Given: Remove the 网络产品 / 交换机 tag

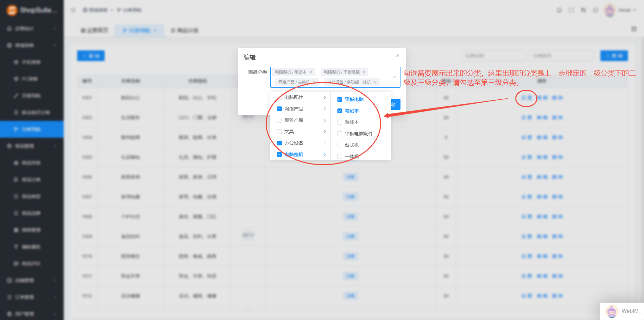Looking at the screenshot, I should pyautogui.click(x=314, y=82).
